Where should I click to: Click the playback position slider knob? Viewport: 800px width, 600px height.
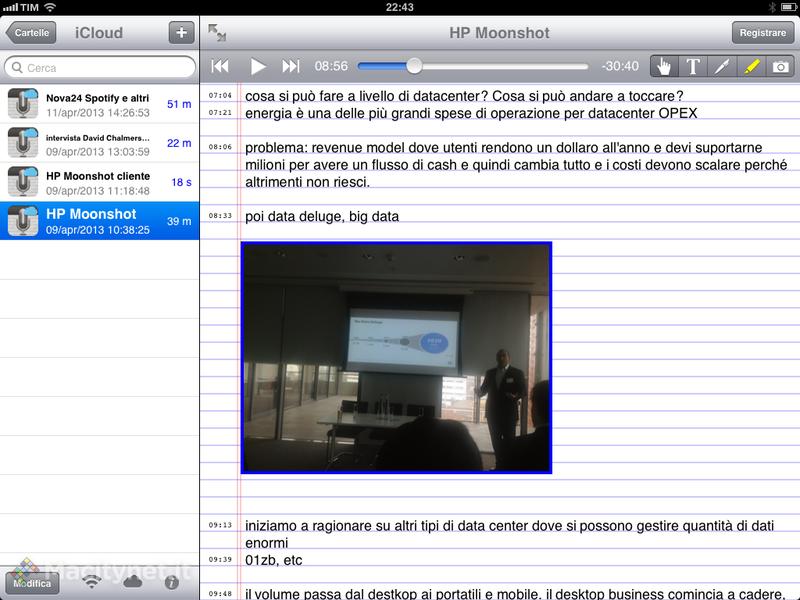pyautogui.click(x=414, y=66)
